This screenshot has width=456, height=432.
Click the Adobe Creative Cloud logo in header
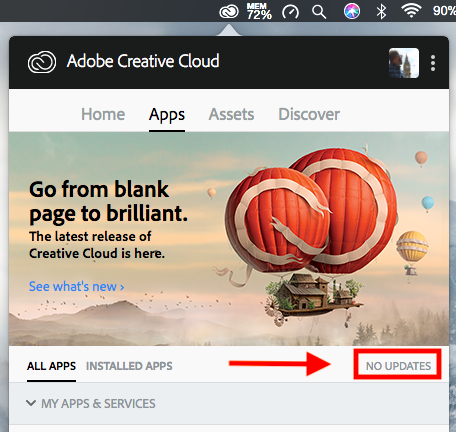(42, 62)
